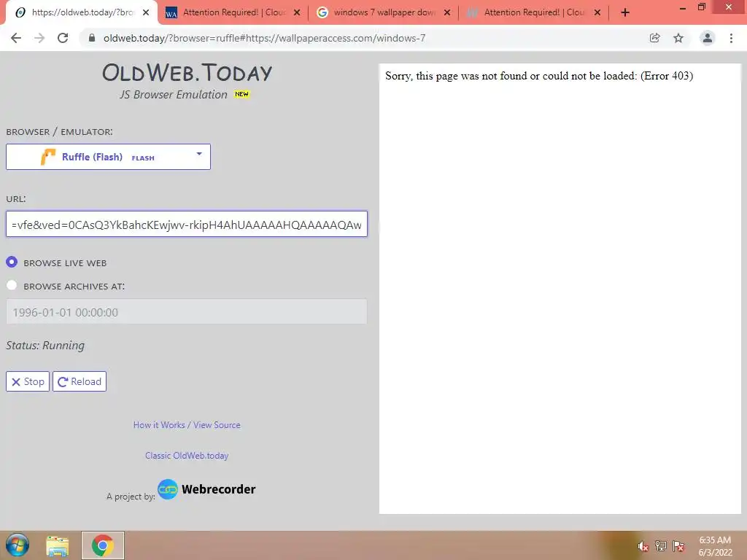Bookmark this page with the star icon
747x560 pixels.
click(x=678, y=38)
